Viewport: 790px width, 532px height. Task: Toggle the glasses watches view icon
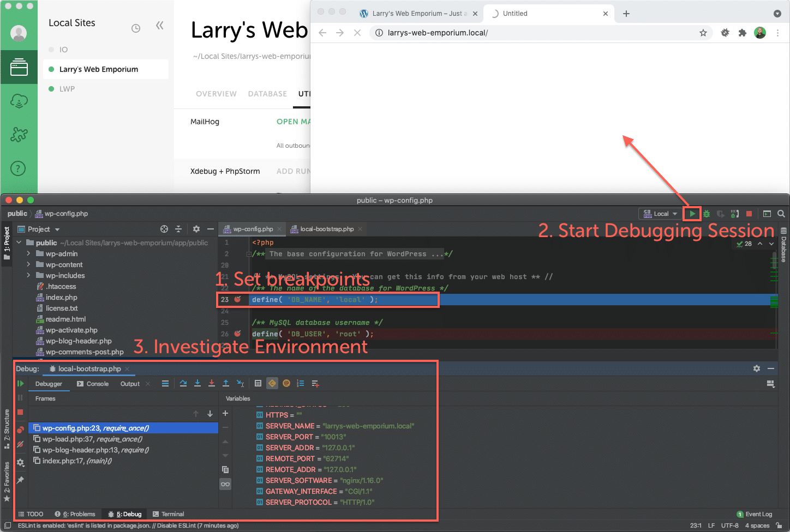click(x=225, y=484)
